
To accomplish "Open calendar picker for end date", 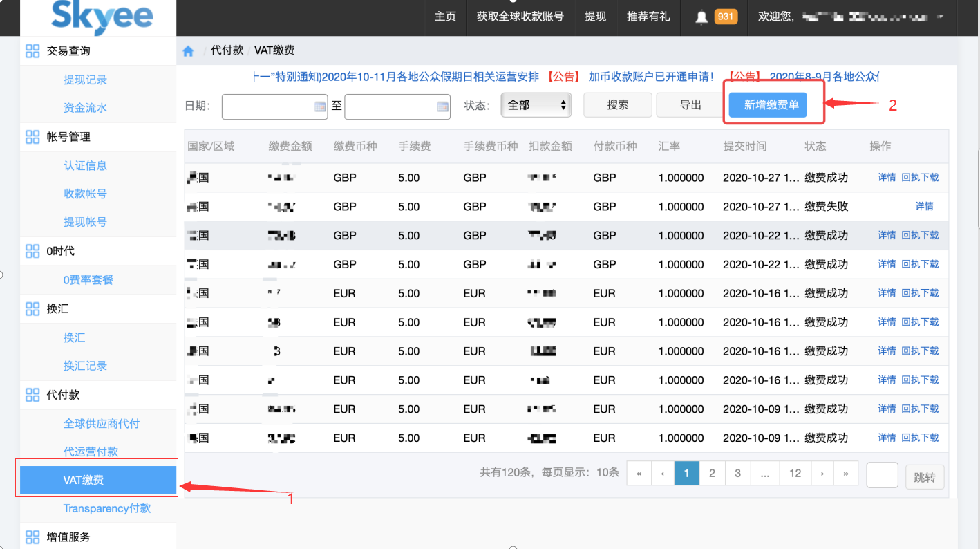I will point(443,106).
